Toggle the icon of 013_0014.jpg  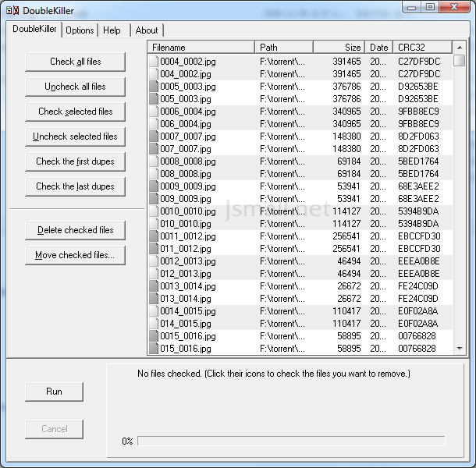click(154, 298)
